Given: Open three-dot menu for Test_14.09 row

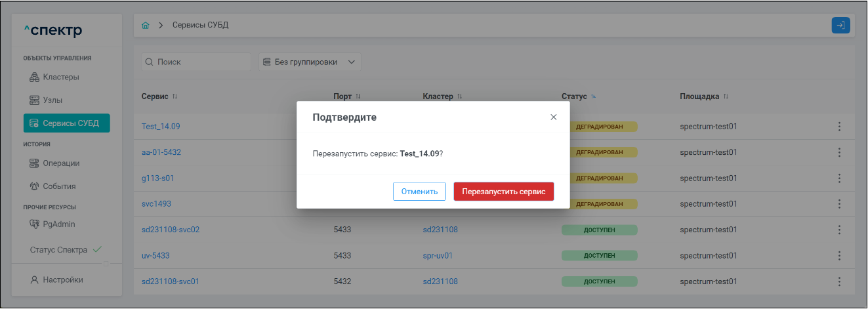Looking at the screenshot, I should (839, 127).
